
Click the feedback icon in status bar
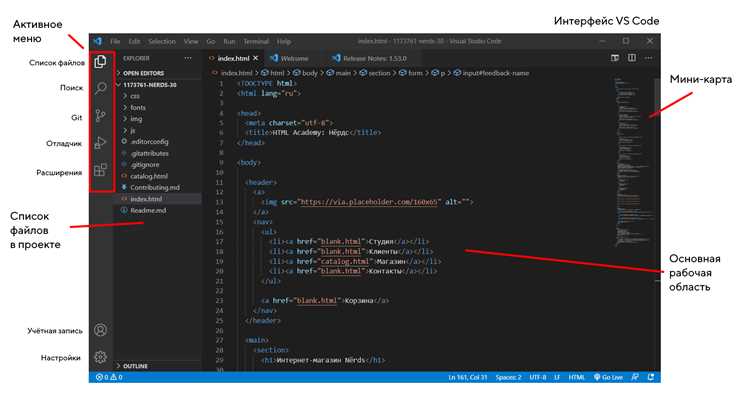point(635,377)
